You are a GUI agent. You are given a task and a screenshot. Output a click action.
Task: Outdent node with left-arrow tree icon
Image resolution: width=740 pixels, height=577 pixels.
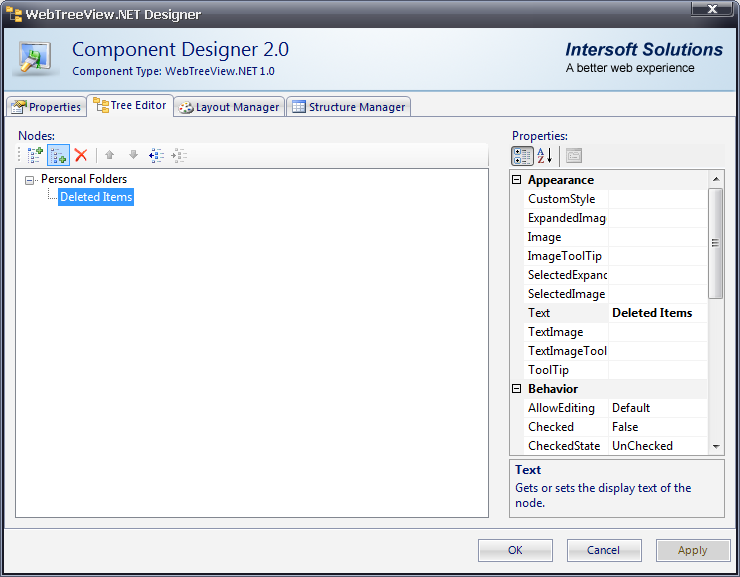coord(156,155)
